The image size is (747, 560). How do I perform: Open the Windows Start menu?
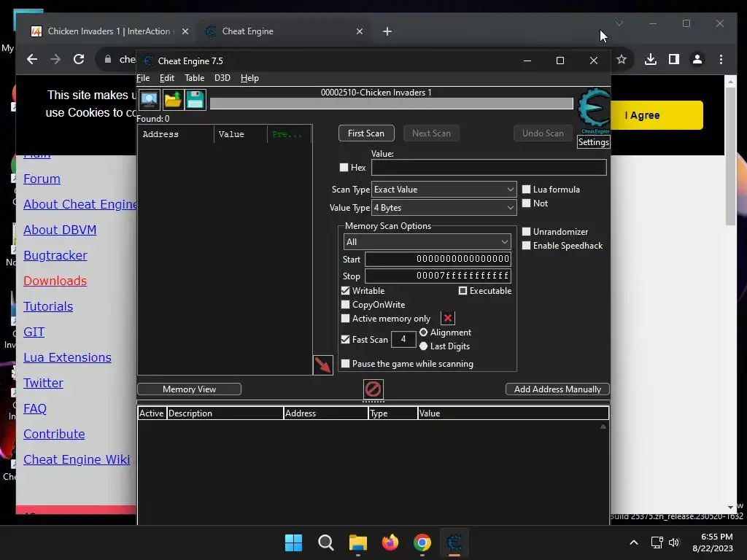pyautogui.click(x=293, y=542)
